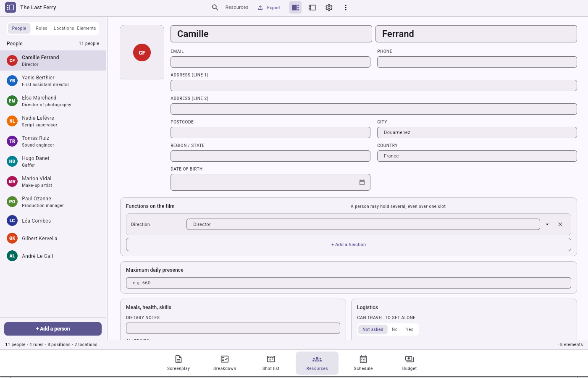This screenshot has height=378, width=588.
Task: Set travel alone to Yes
Action: 409,329
